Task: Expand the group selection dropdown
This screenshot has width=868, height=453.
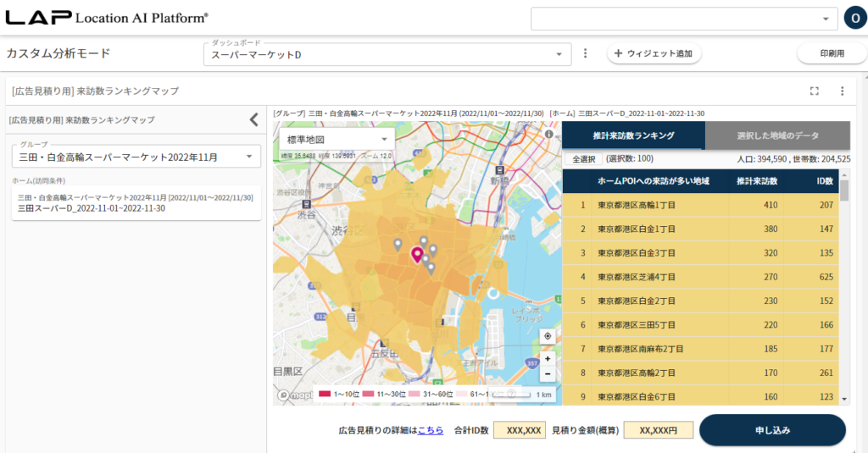Action: click(x=136, y=157)
